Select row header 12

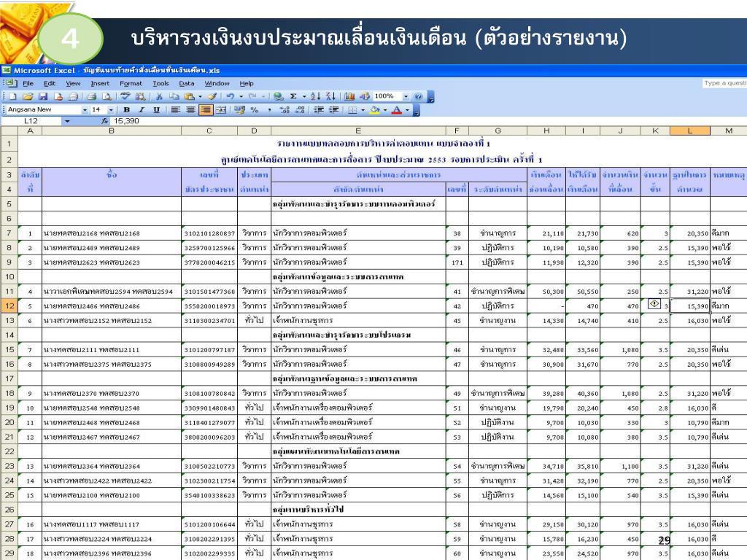9,306
